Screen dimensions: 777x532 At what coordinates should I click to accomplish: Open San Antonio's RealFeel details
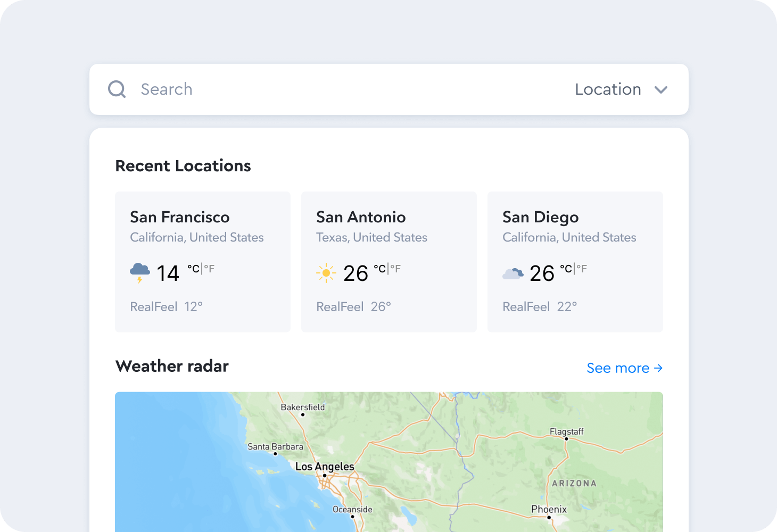353,306
